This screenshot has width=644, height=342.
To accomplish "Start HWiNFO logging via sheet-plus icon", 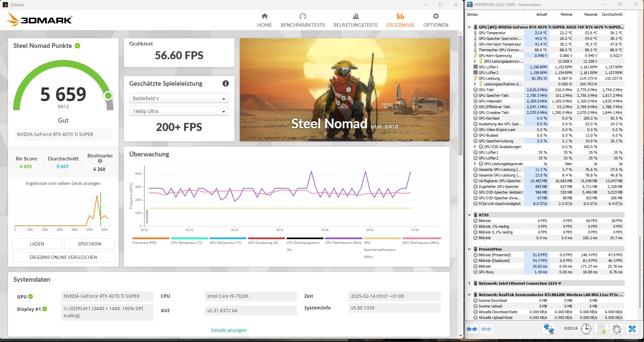I will pyautogui.click(x=601, y=329).
